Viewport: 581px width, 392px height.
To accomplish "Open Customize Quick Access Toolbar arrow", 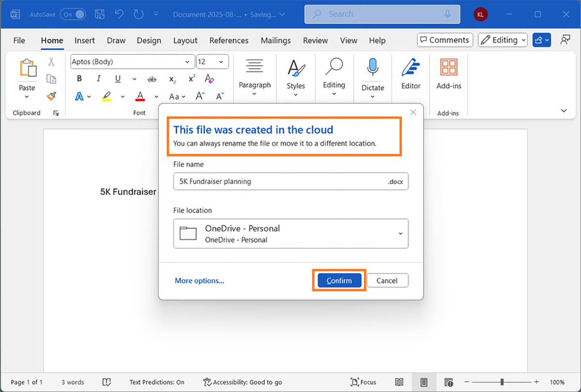I will click(156, 15).
